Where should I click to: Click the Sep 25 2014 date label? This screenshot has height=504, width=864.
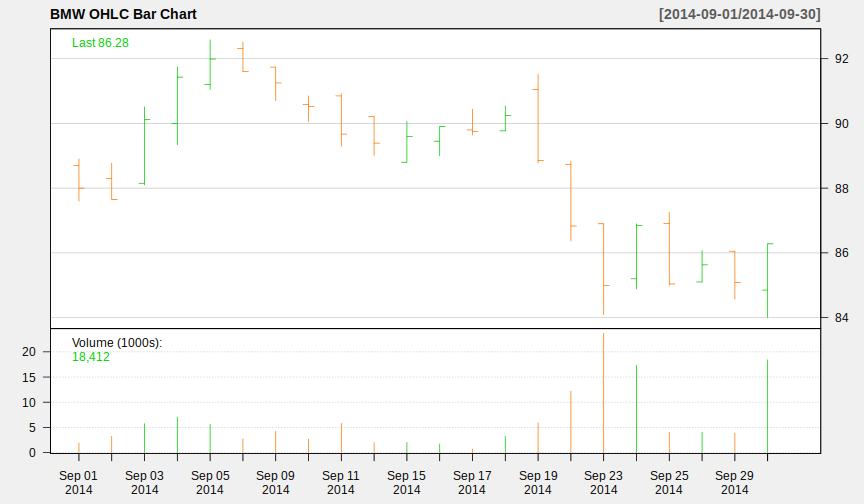pyautogui.click(x=669, y=483)
